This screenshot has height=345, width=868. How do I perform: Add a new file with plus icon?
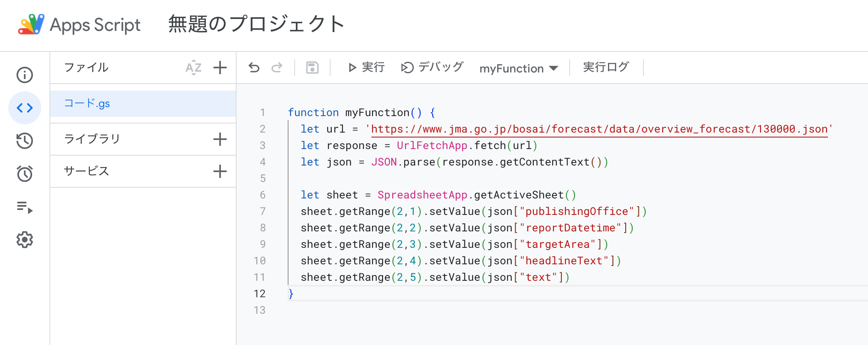pos(220,68)
